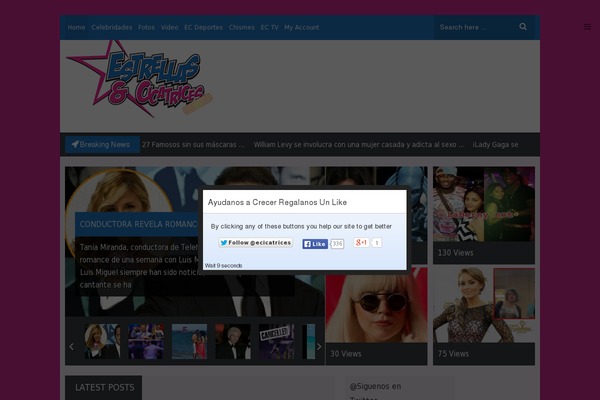Open the Chismes menu item

tap(242, 28)
